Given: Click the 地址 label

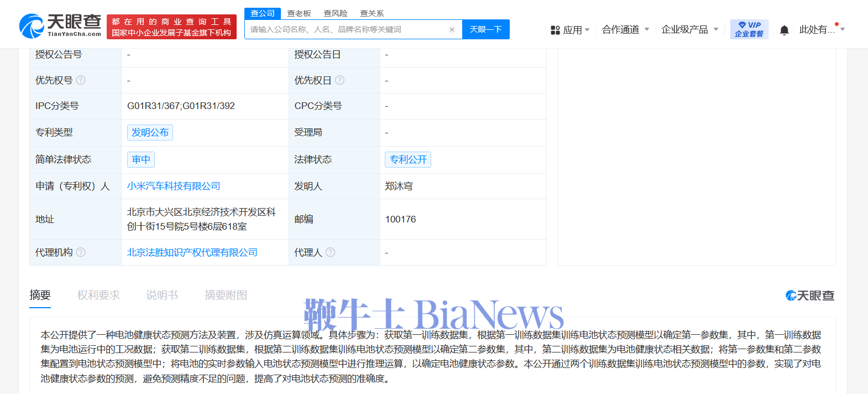Looking at the screenshot, I should coord(45,220).
